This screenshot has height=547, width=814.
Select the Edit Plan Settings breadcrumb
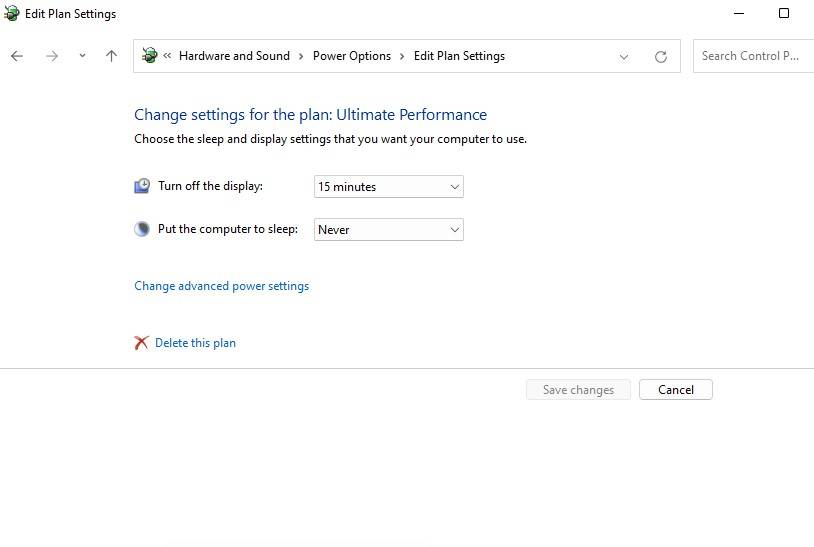tap(459, 56)
